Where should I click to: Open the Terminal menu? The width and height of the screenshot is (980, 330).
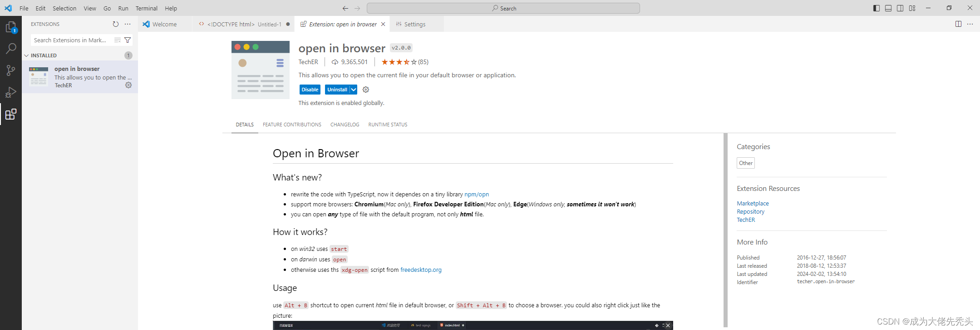[x=147, y=8]
